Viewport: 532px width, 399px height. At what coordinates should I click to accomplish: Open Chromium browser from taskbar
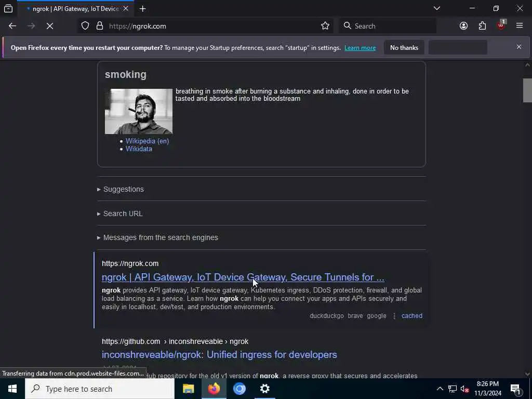[x=239, y=389]
